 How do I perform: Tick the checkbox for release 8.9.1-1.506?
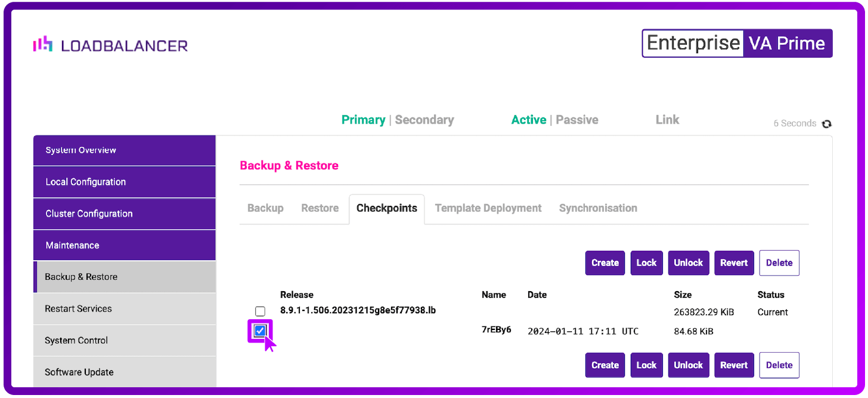pos(260,311)
